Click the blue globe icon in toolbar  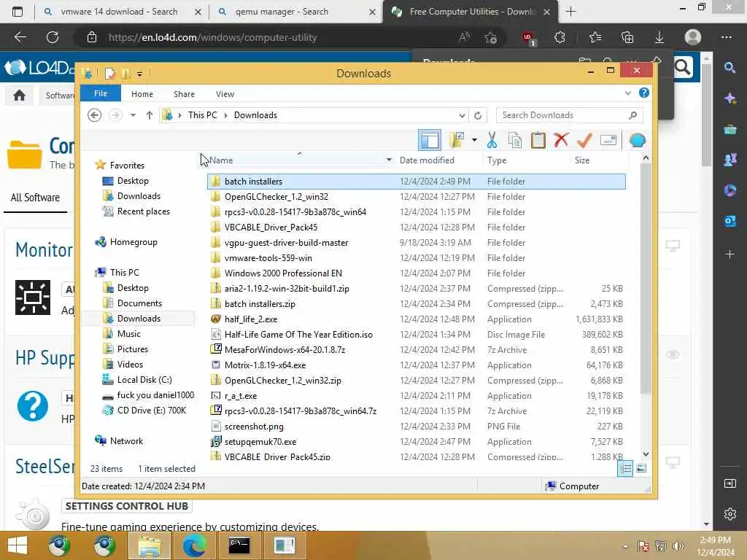click(638, 140)
